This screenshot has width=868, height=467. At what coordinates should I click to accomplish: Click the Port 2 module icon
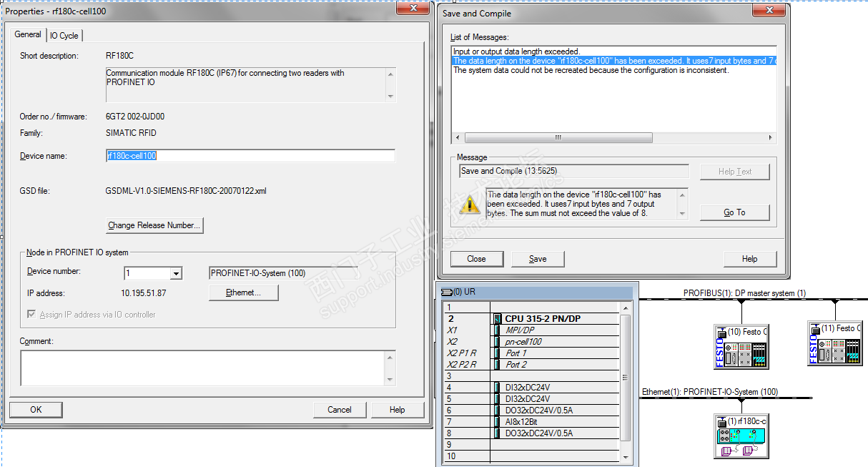497,365
